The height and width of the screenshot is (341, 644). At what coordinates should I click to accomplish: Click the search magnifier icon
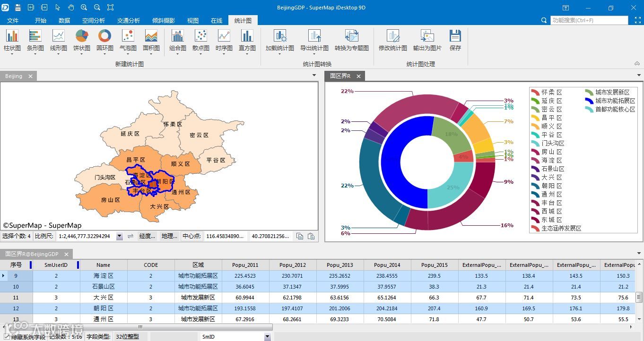pos(544,20)
